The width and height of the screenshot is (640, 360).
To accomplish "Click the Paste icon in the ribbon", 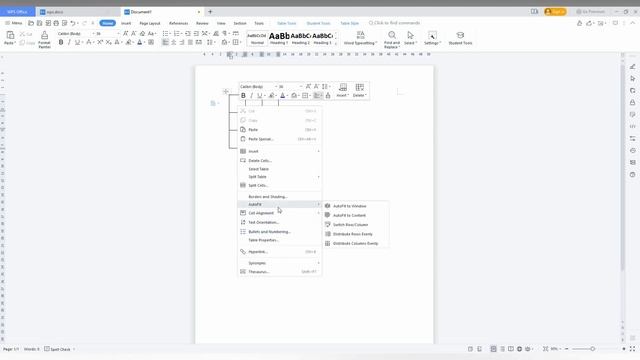I will point(10,35).
